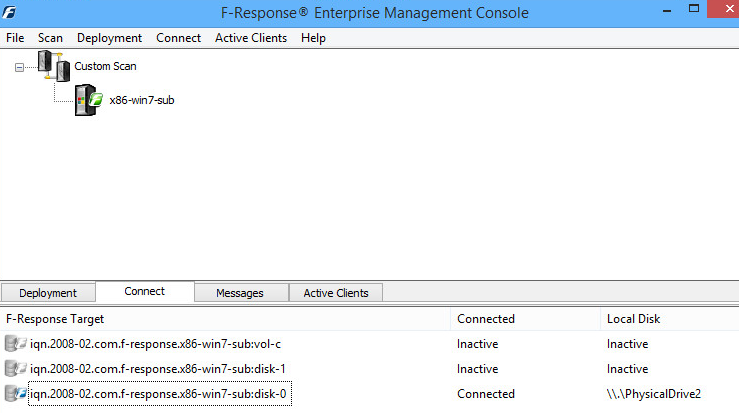Image resolution: width=739 pixels, height=413 pixels.
Task: Click the Inactive local disk value for disk-1
Action: 627,369
